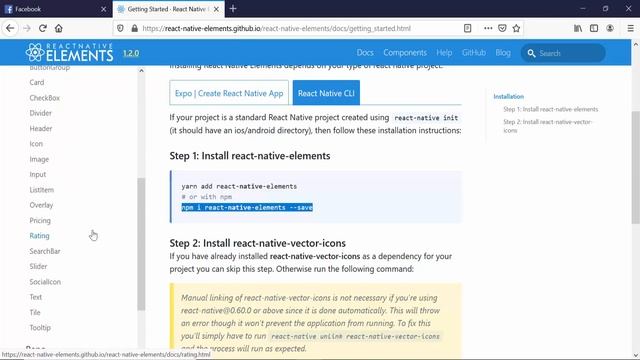Click the highlighted npm i react-native-elements line
640x360 pixels.
[x=247, y=207]
